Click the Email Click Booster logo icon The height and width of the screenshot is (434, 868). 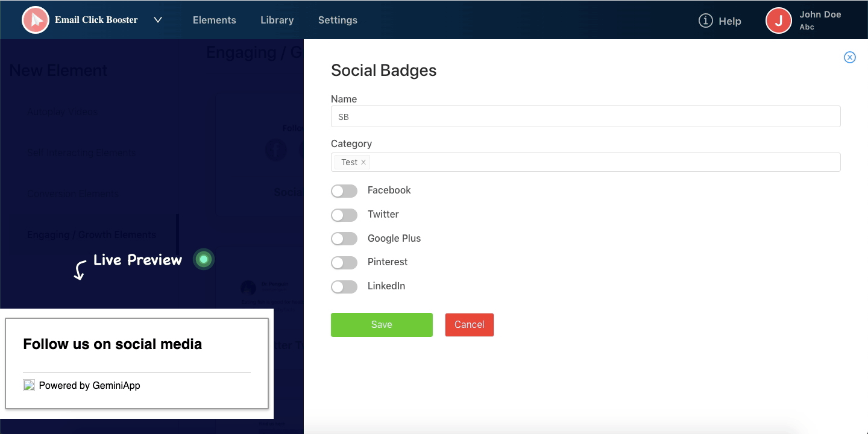pyautogui.click(x=36, y=20)
